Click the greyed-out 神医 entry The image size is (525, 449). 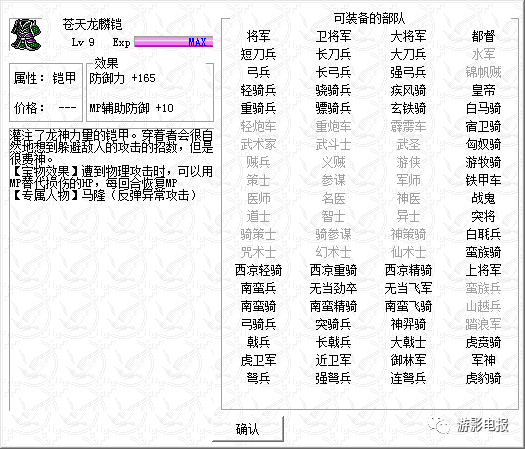(x=408, y=199)
